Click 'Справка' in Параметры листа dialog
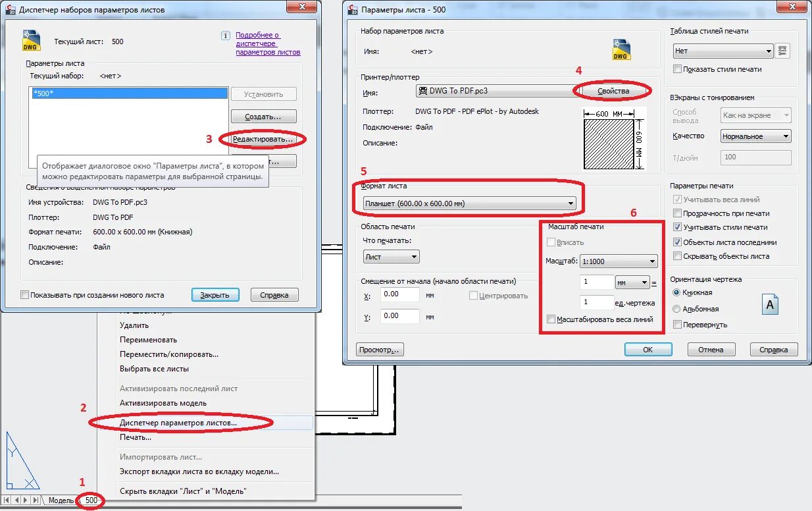The width and height of the screenshot is (812, 511). [774, 350]
